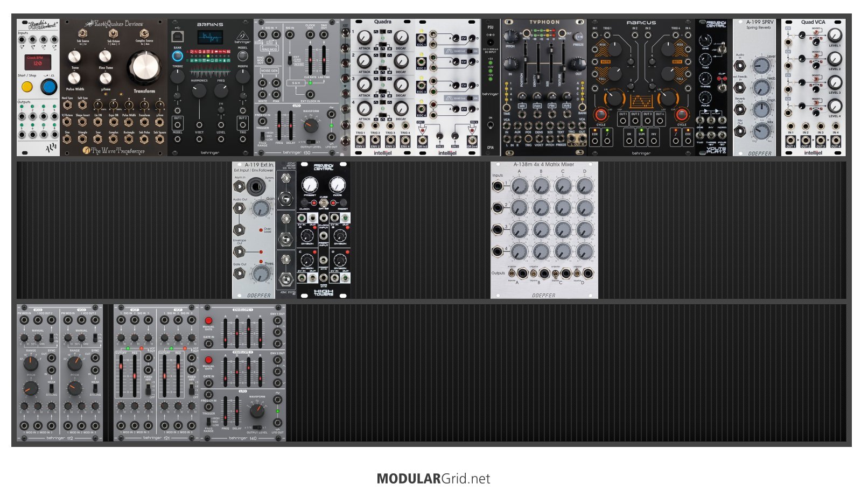
Task: Toggle the Sub Octave switch on Wave Transformer
Action: (x=113, y=33)
